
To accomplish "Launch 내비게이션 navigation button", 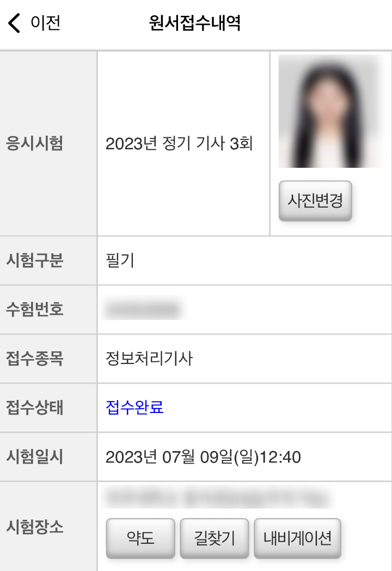I will [x=297, y=538].
